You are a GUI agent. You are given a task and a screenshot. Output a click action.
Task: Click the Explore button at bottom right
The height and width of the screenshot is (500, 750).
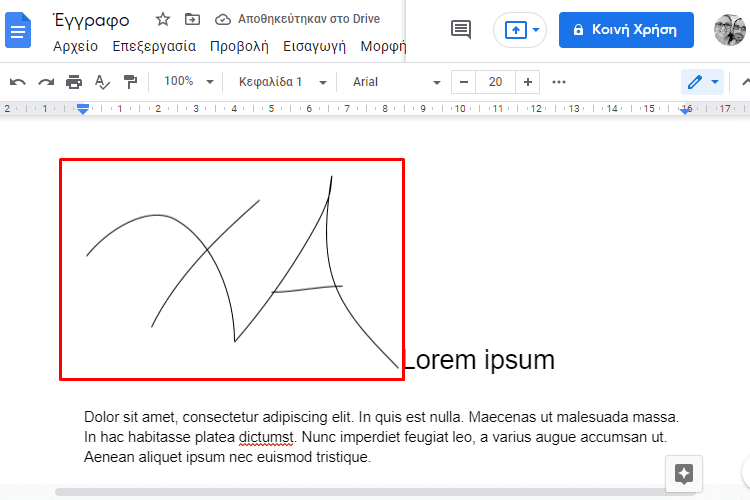pos(684,474)
